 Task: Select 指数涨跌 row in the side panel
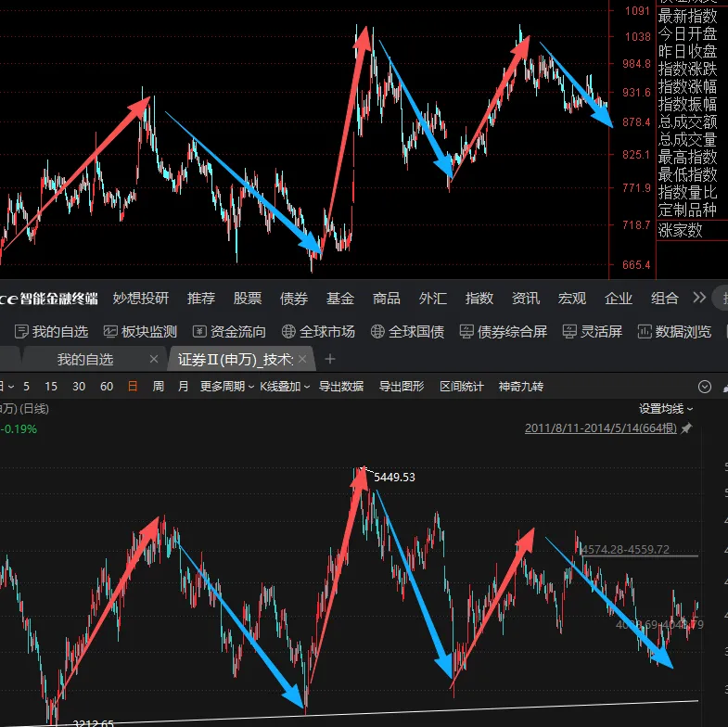[x=687, y=69]
